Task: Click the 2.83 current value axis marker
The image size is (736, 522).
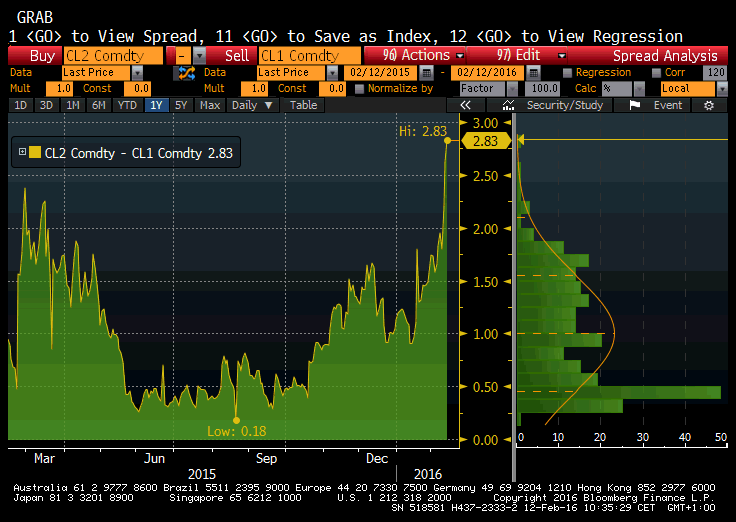Action: pyautogui.click(x=486, y=141)
